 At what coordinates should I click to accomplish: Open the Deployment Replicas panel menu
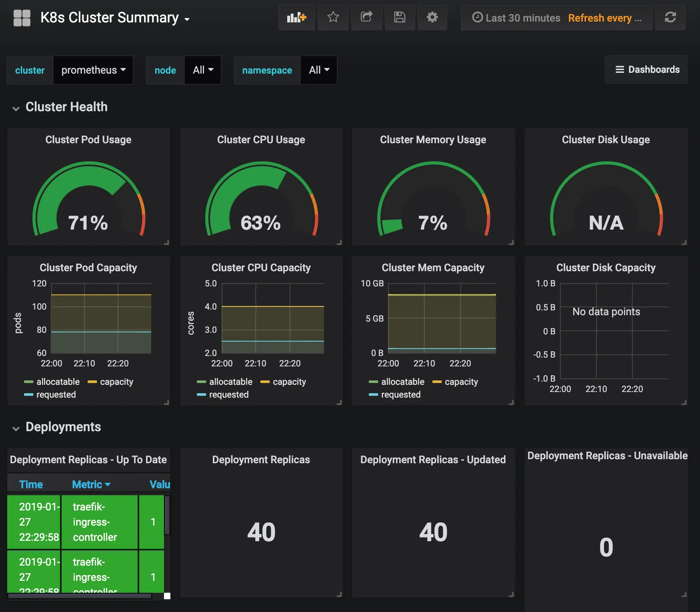coord(261,460)
